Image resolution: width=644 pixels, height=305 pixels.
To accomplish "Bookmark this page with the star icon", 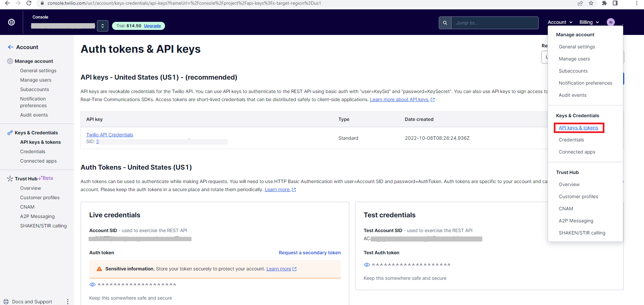I will coord(591,3).
